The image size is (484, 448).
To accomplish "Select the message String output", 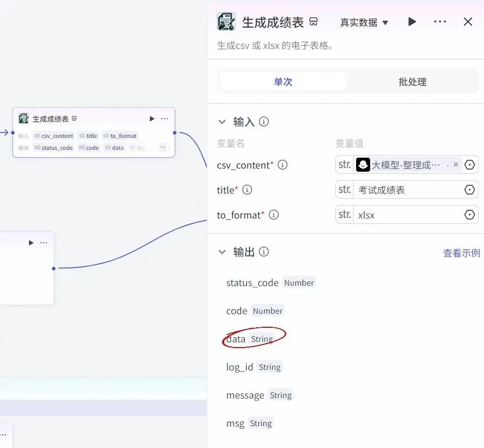I will pyautogui.click(x=259, y=395).
